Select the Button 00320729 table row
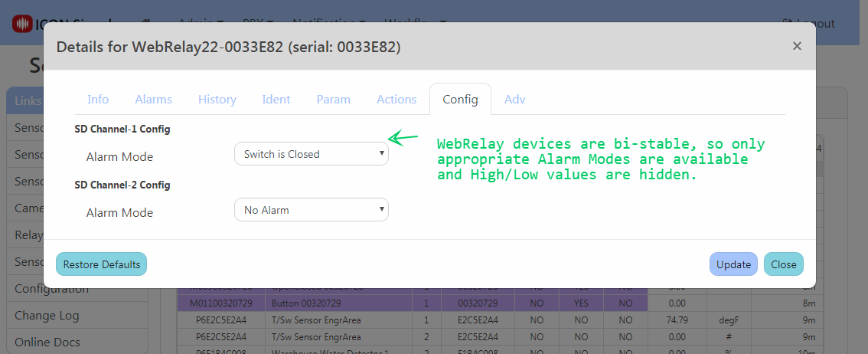 pyautogui.click(x=338, y=304)
